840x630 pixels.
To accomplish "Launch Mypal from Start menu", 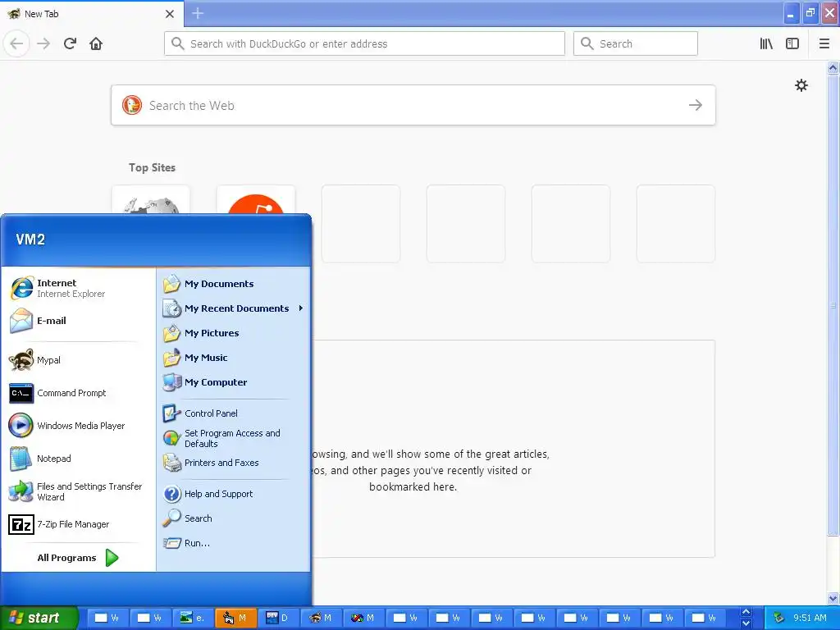I will pyautogui.click(x=78, y=360).
